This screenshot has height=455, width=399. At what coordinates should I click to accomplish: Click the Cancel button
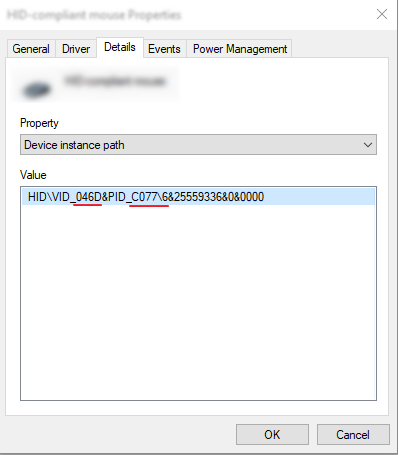(353, 434)
